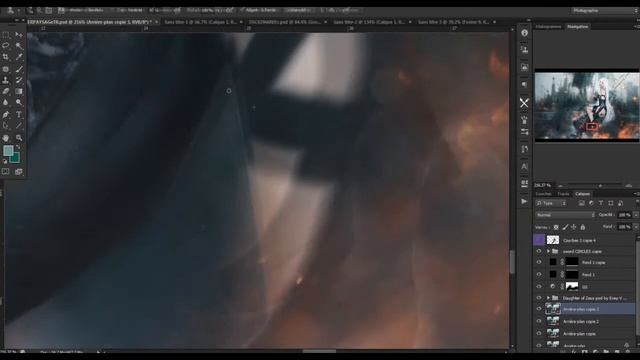Image resolution: width=640 pixels, height=360 pixels.
Task: Switch to Sans titre-2 document tab
Action: point(369,22)
